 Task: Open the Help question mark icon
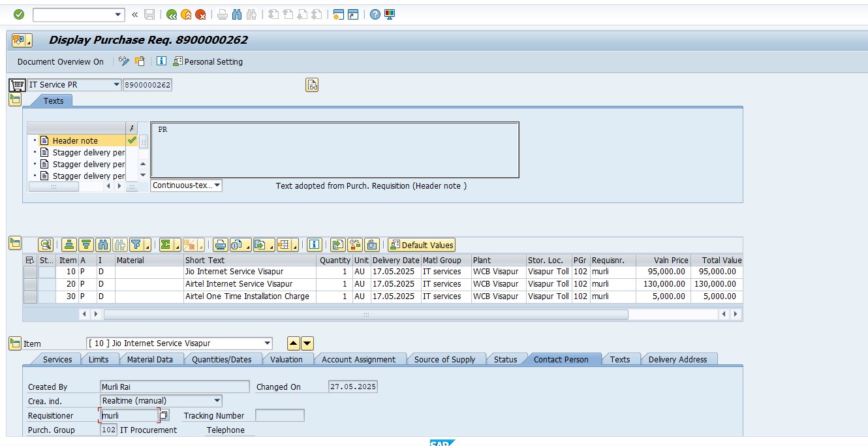click(x=375, y=14)
